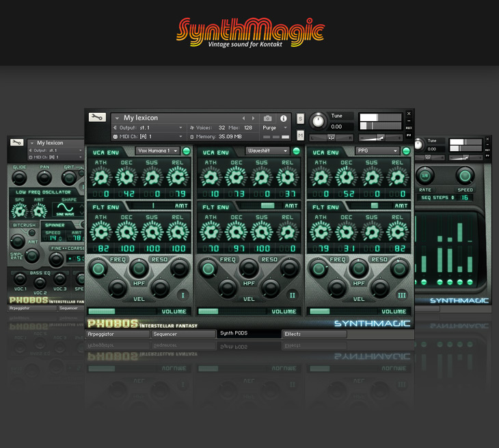The image size is (499, 448).
Task: Expand the My lexicon instrument menu arrow
Action: pos(117,118)
